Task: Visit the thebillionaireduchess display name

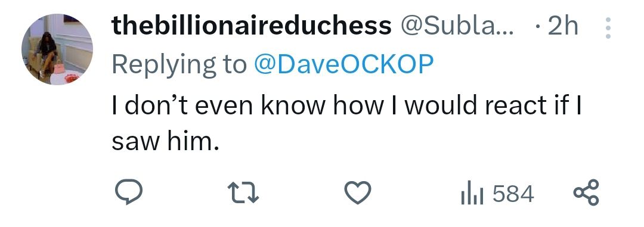Action: [x=252, y=26]
